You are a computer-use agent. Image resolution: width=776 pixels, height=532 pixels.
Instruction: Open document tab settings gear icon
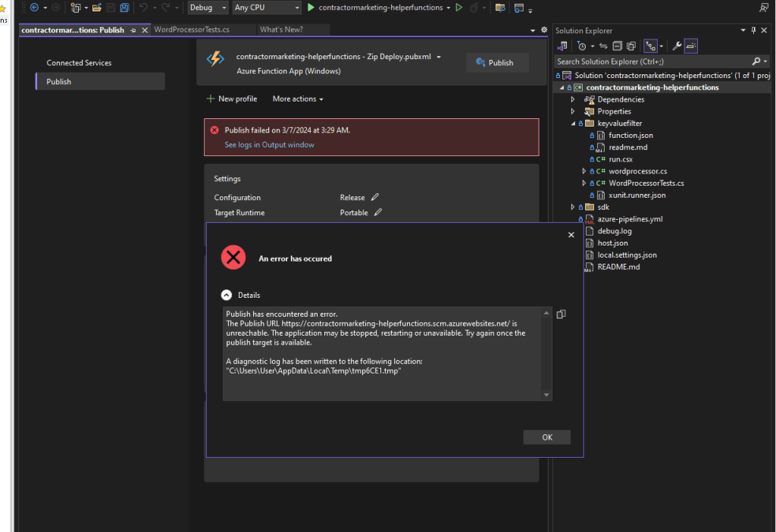(544, 30)
